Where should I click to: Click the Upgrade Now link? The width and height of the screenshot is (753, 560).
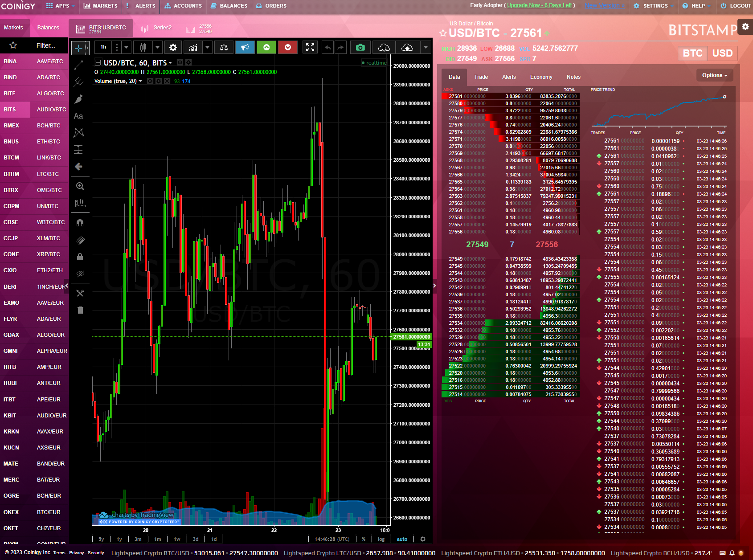[539, 5]
